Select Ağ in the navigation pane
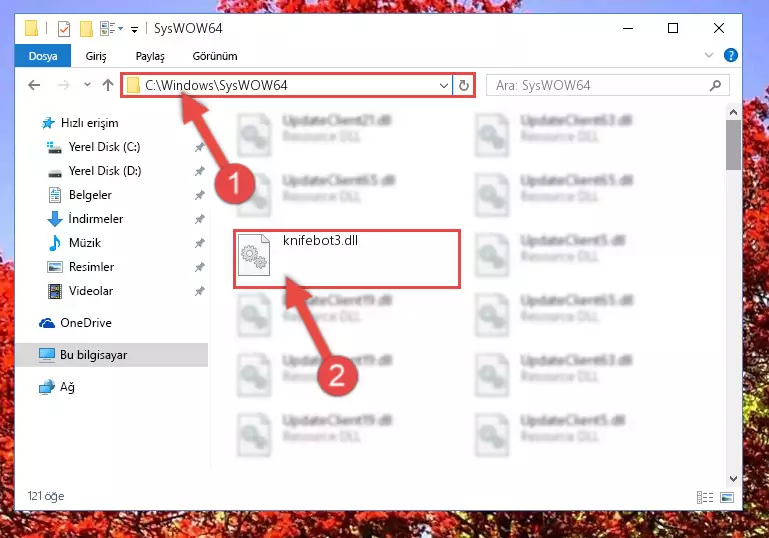Image resolution: width=769 pixels, height=538 pixels. pyautogui.click(x=67, y=387)
